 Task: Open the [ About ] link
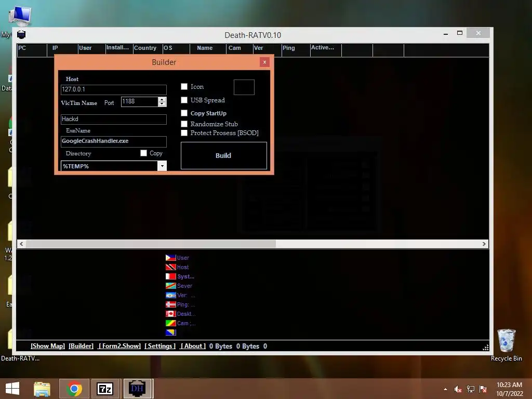[193, 346]
